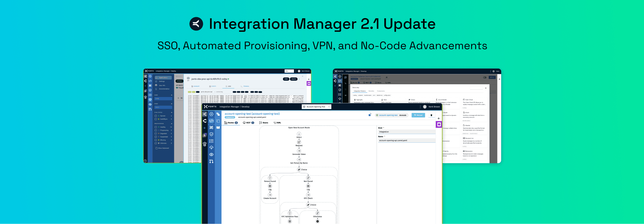Collapse the Kinds filter section in Deploy window
Screen dimensions: 644x224
click(x=172, y=104)
